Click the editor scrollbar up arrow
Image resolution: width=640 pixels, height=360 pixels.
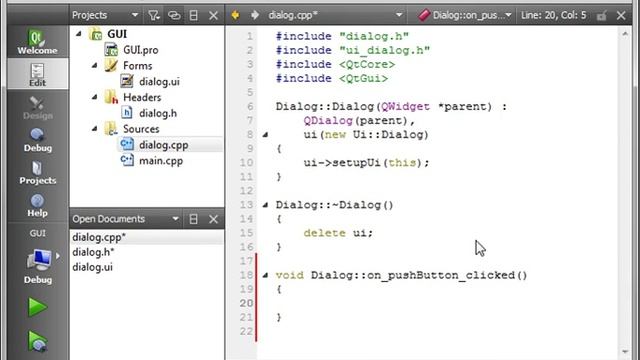[x=625, y=34]
